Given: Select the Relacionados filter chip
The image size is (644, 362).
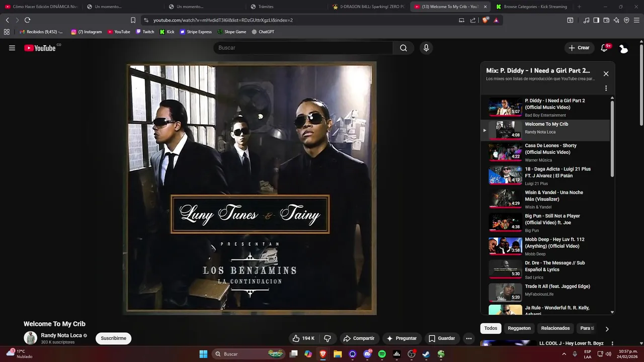Looking at the screenshot, I should [x=555, y=328].
